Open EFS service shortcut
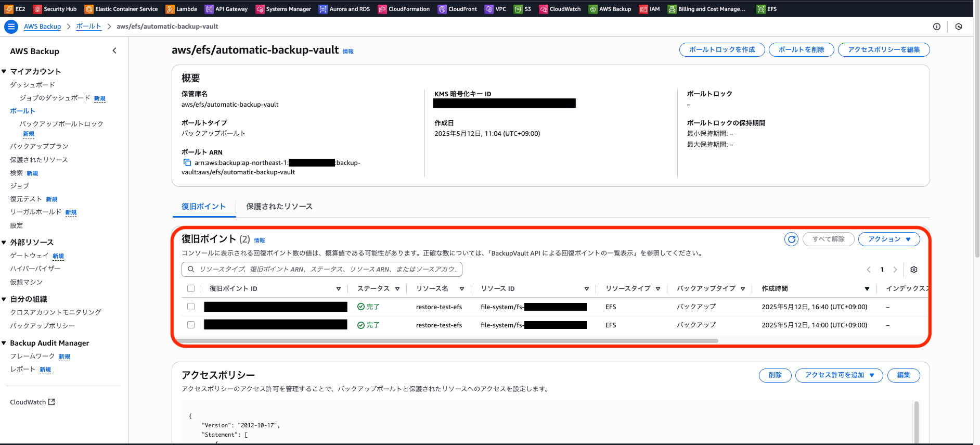 (767, 9)
